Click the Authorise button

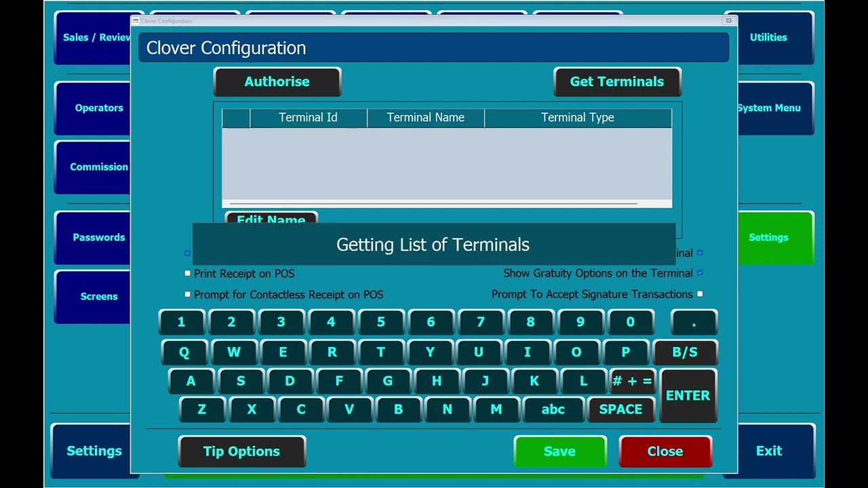pyautogui.click(x=277, y=82)
